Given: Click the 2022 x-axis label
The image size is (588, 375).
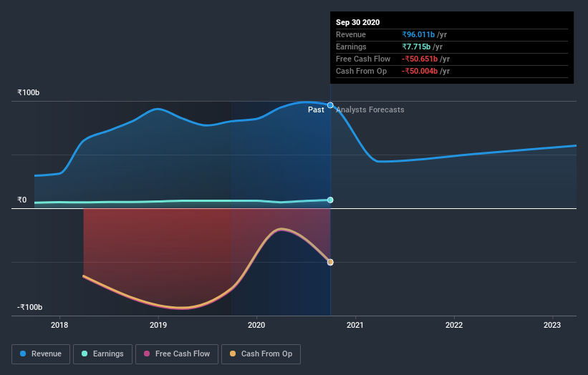Looking at the screenshot, I should (454, 325).
